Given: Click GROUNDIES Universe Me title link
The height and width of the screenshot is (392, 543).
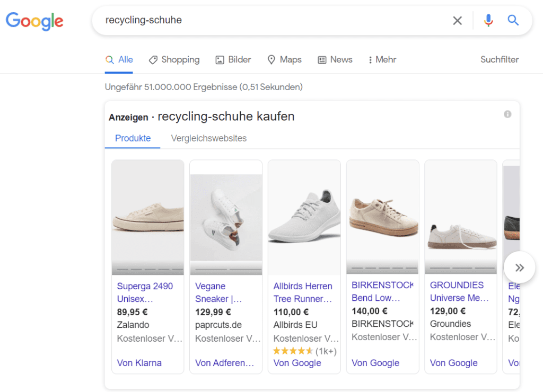Looking at the screenshot, I should (x=459, y=291).
